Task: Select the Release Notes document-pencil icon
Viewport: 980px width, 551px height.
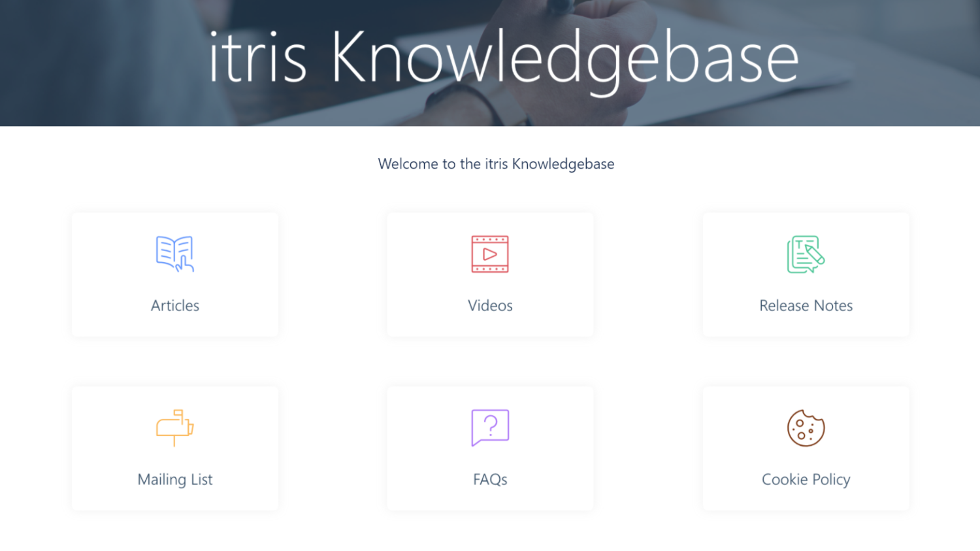Action: tap(806, 254)
